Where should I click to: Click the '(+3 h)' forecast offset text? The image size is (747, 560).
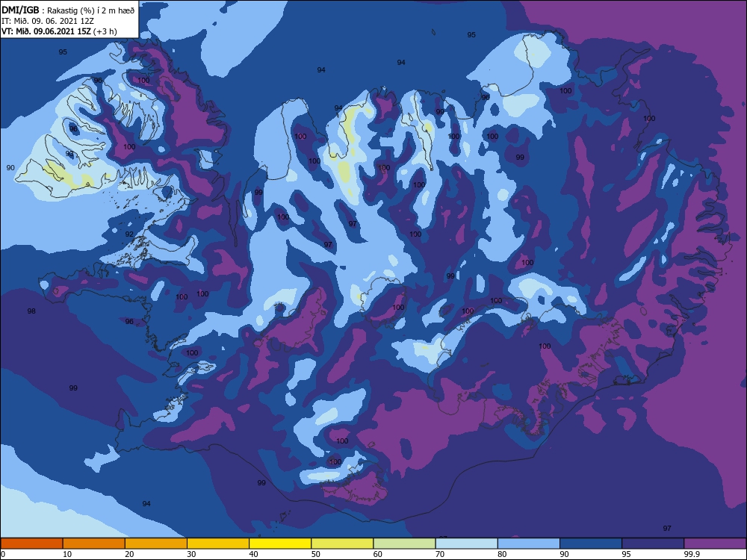pos(105,31)
